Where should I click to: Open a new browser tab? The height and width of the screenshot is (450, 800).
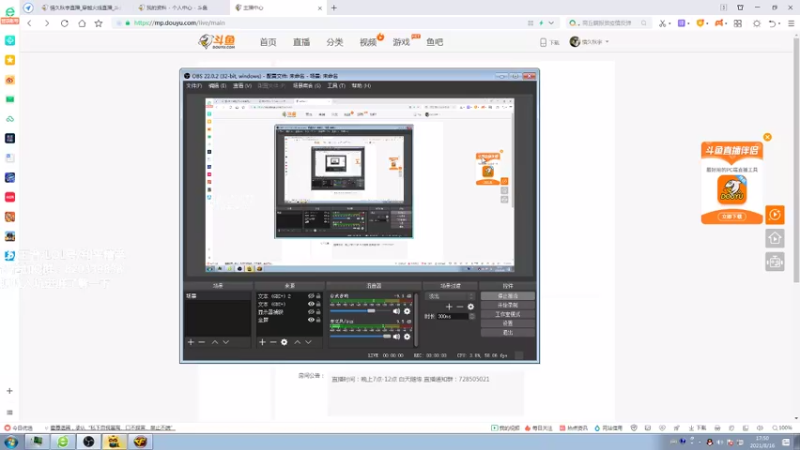pos(334,8)
